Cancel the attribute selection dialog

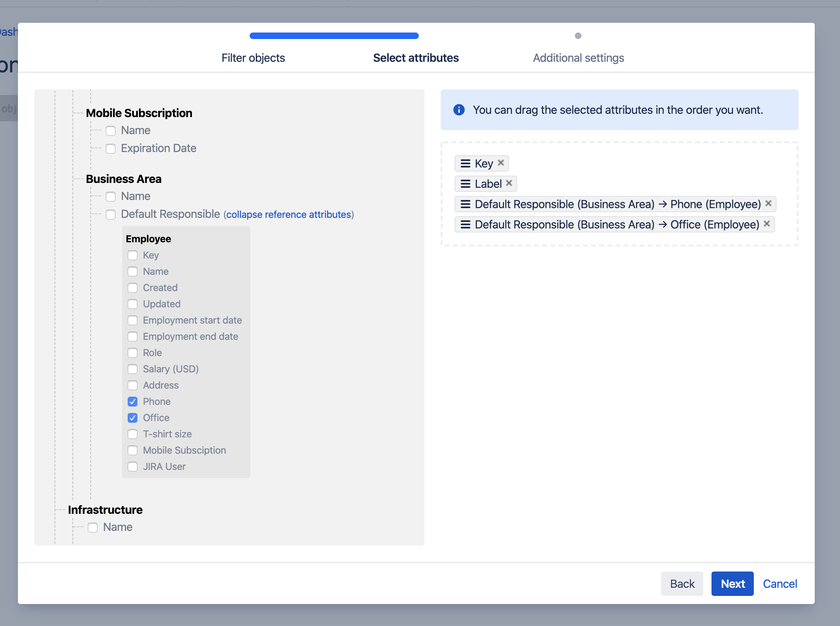(x=780, y=584)
